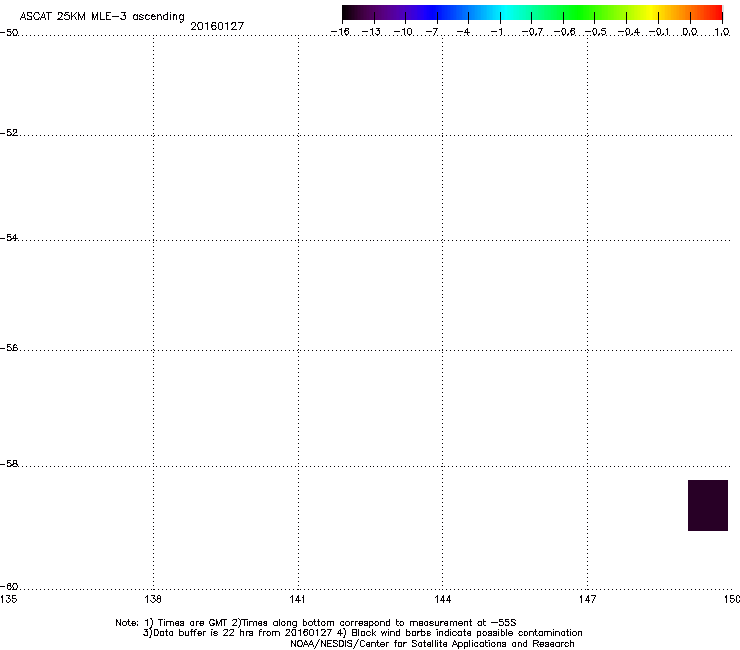Viewport: 740px width, 650px height.
Task: Click the 'Data buffer is 22 hrs' note line
Action: pos(362,633)
